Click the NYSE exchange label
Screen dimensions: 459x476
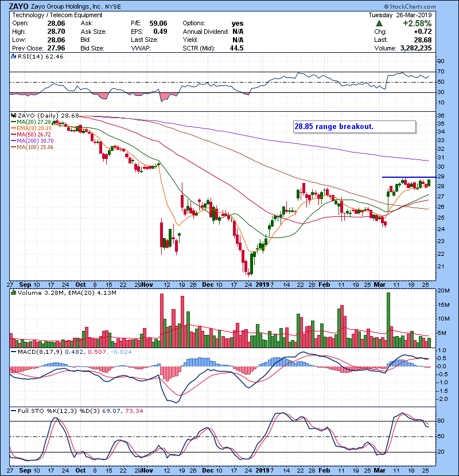[112, 7]
